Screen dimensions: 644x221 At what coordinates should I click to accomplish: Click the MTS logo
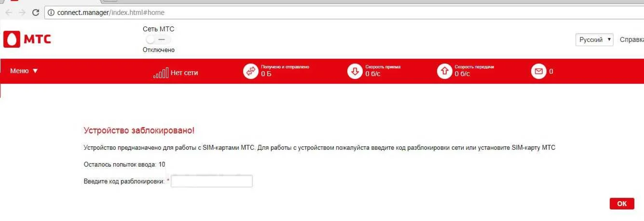[27, 39]
